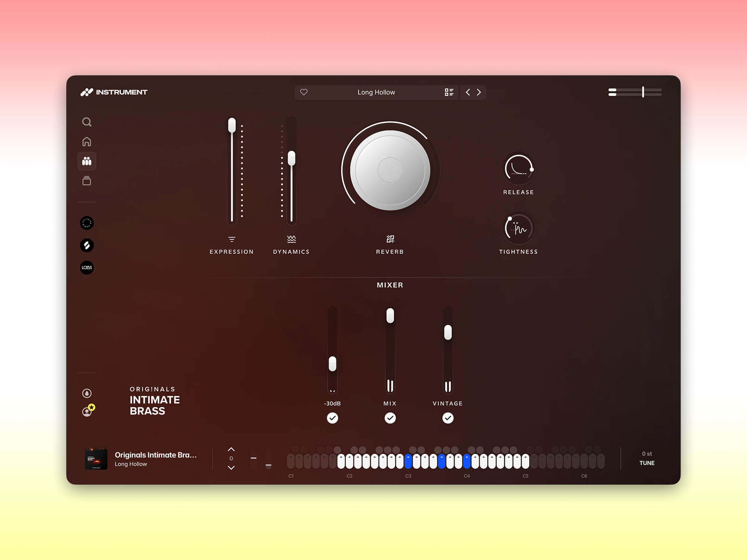Image resolution: width=747 pixels, height=560 pixels.
Task: Click the Intimate Brass album thumbnail
Action: [96, 459]
